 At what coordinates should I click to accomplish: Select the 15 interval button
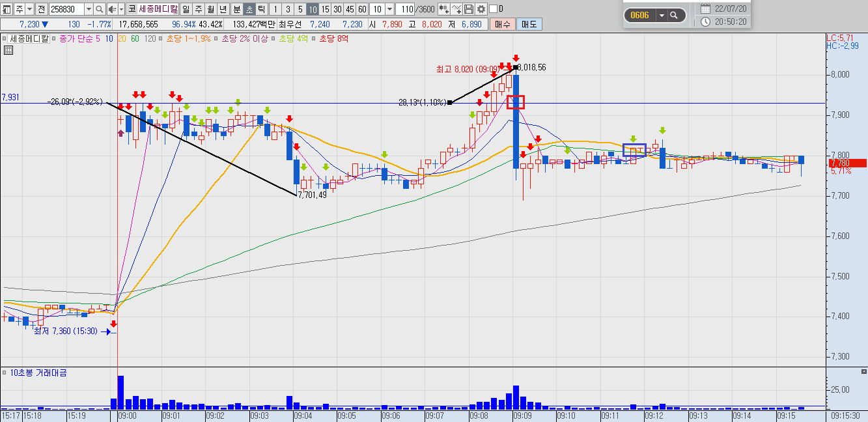(325, 9)
